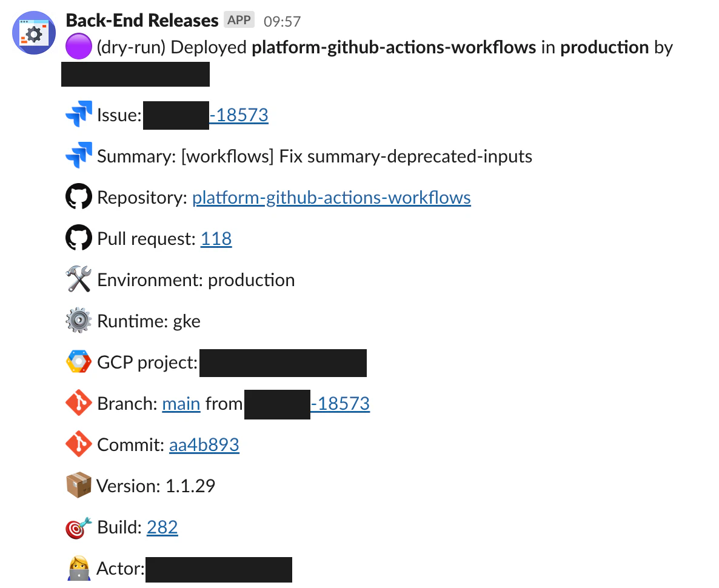
Task: Open pull request 118 link
Action: coord(216,239)
